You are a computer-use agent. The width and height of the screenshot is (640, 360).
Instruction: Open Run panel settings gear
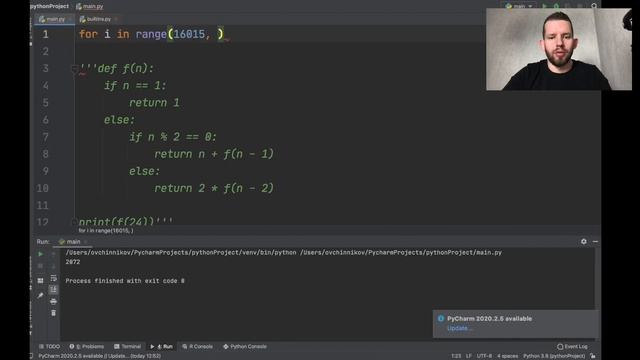tap(584, 242)
